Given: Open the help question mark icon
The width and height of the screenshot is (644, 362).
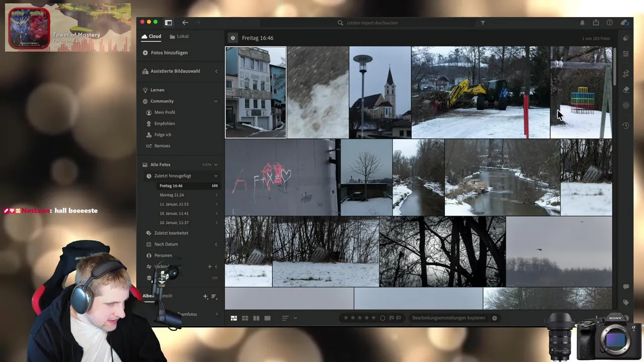Looking at the screenshot, I should click(610, 23).
